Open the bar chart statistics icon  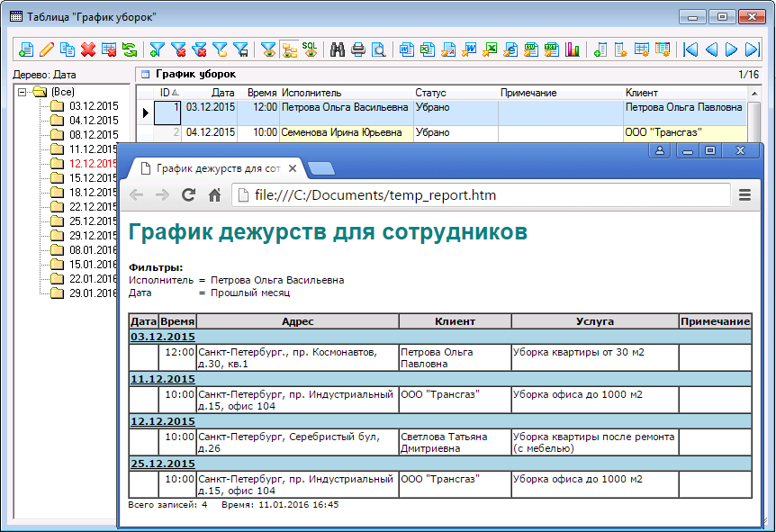tap(573, 50)
